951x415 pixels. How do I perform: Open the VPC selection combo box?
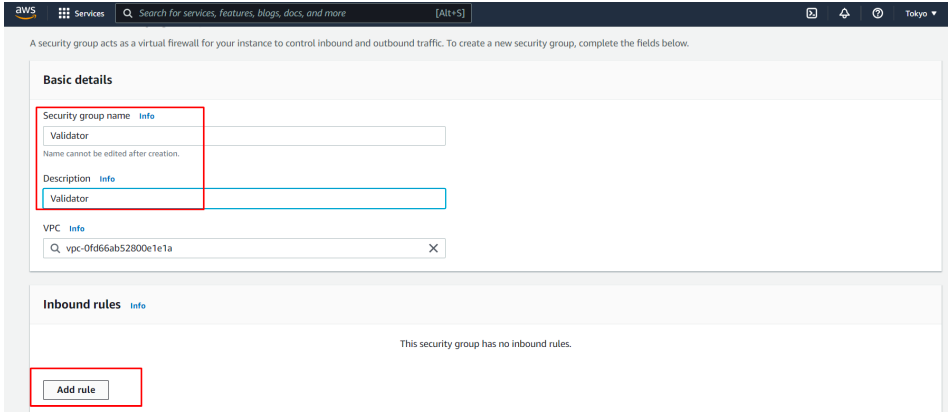tap(235, 249)
